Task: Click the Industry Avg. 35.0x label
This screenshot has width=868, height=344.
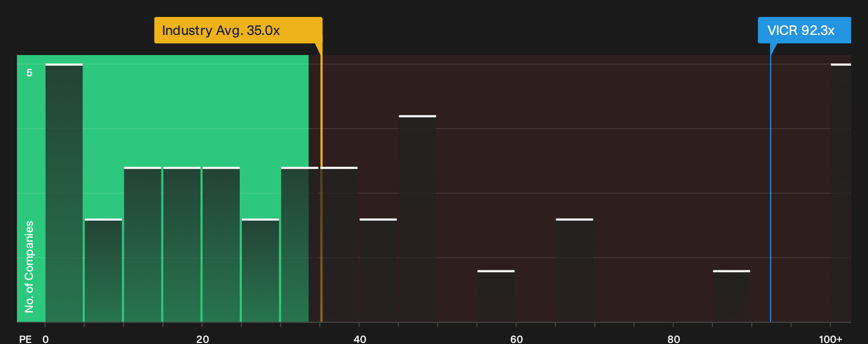Action: (x=238, y=30)
